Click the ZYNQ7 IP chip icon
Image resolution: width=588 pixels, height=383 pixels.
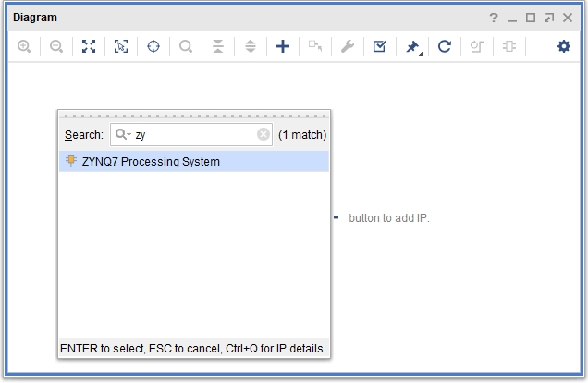(x=70, y=161)
